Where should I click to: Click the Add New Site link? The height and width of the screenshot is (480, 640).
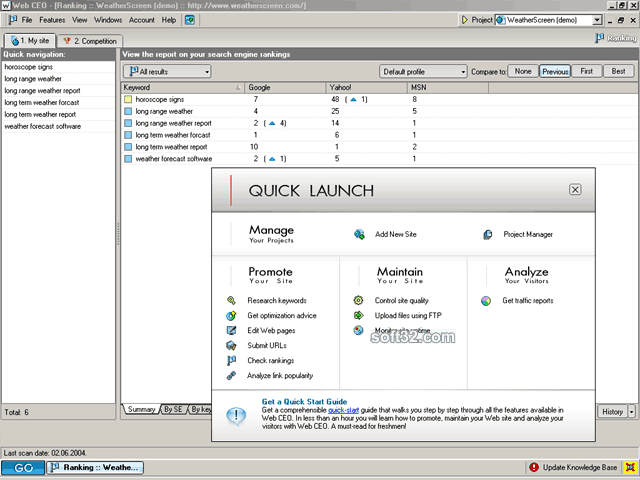(396, 234)
